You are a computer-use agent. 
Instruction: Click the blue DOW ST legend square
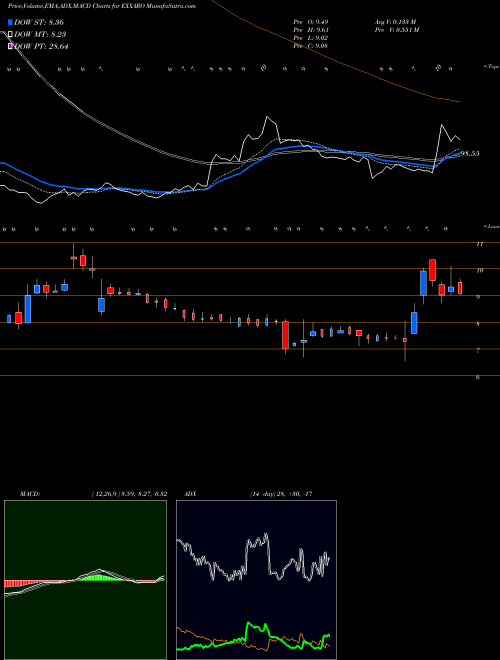tap(10, 22)
